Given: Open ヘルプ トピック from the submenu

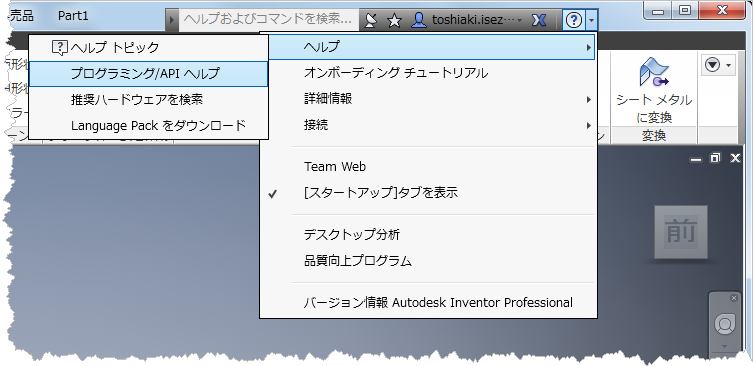Looking at the screenshot, I should point(148,48).
